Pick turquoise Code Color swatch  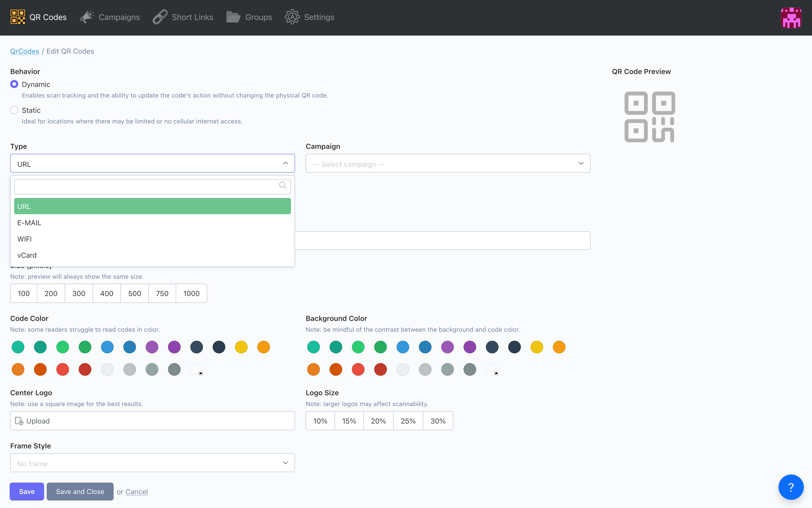(x=18, y=347)
